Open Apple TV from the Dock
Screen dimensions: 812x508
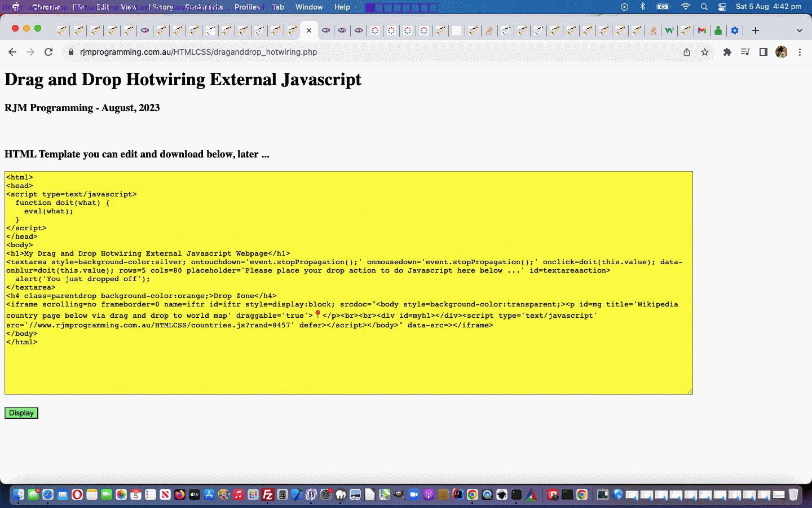[x=195, y=495]
